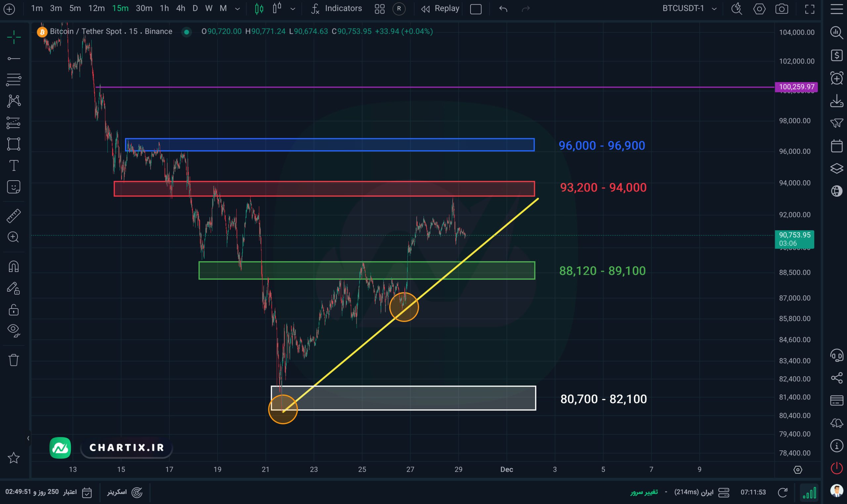Click the undo arrow
The image size is (847, 504).
[503, 9]
